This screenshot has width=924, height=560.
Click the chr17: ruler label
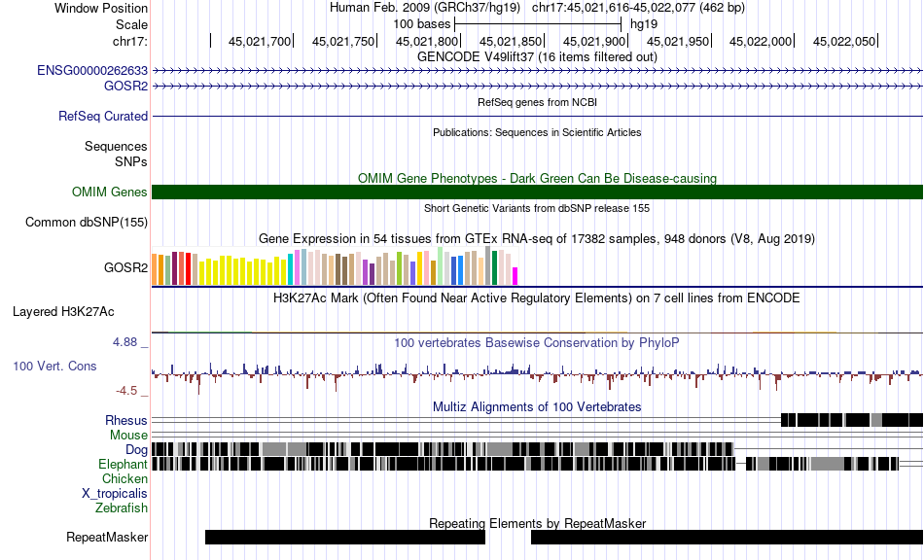pos(130,41)
